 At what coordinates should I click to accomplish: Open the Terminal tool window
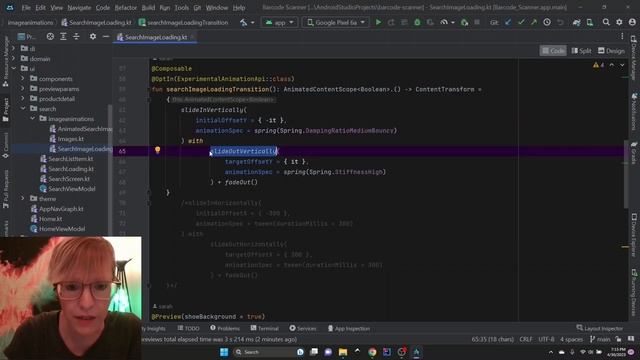coord(264,328)
